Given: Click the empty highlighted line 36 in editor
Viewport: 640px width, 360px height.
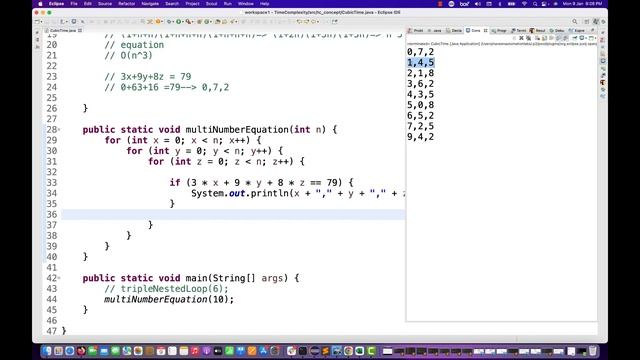Looking at the screenshot, I should (x=233, y=214).
